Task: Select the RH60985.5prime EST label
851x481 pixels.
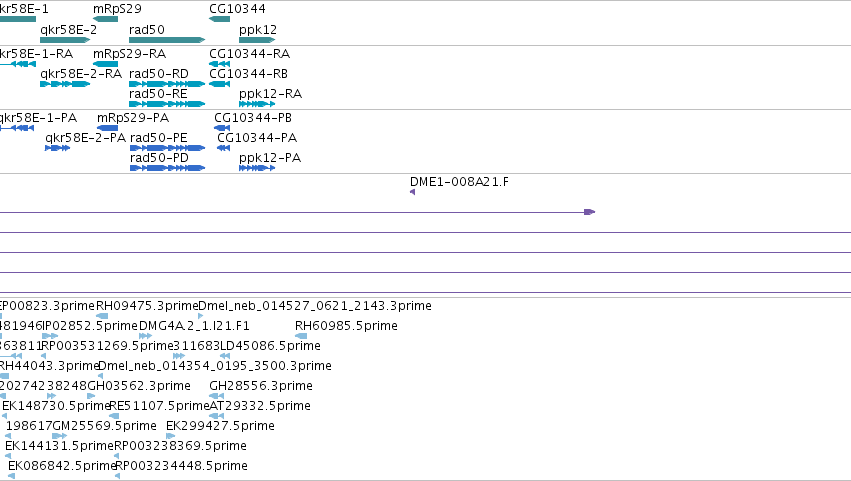Action: click(346, 326)
